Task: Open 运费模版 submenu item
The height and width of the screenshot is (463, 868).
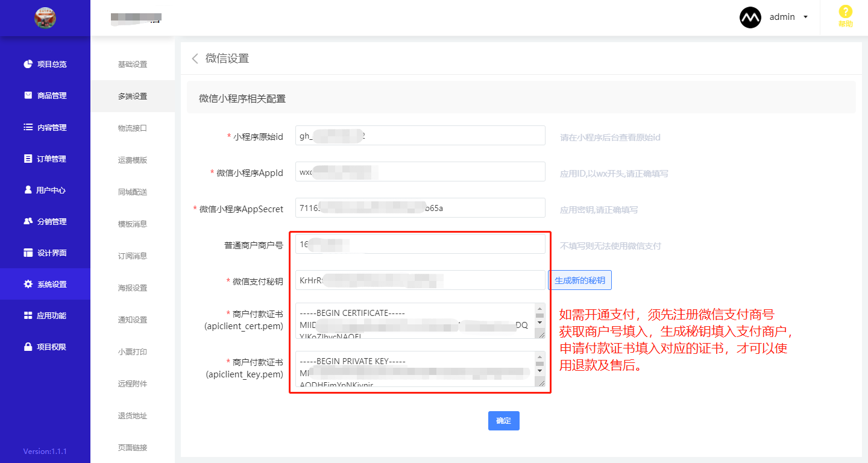Action: [133, 160]
